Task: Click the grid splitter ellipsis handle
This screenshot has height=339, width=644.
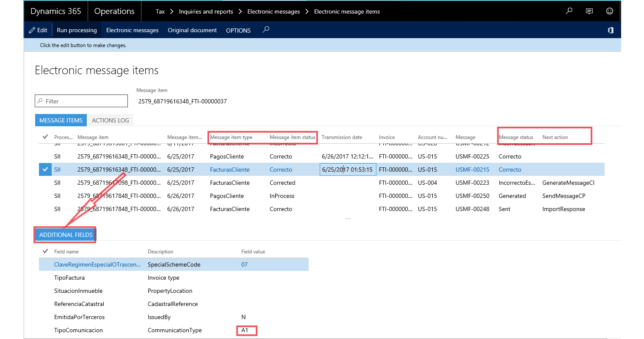Action: click(x=348, y=219)
